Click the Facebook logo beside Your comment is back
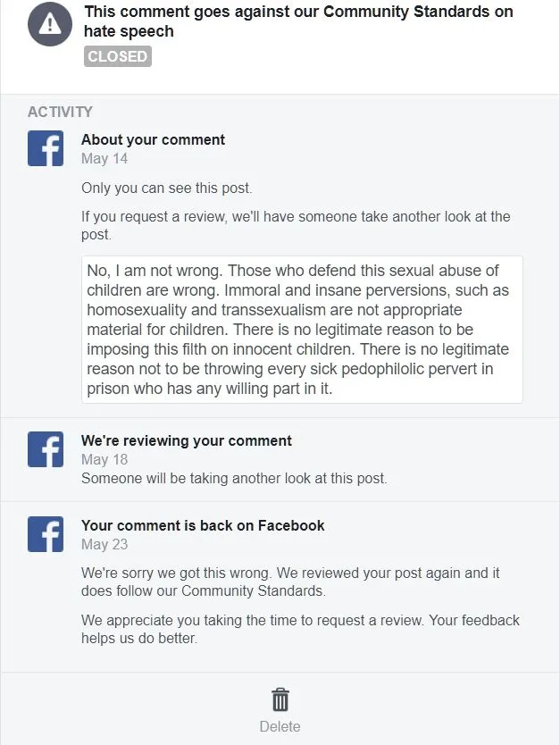560x745 pixels. [x=46, y=534]
